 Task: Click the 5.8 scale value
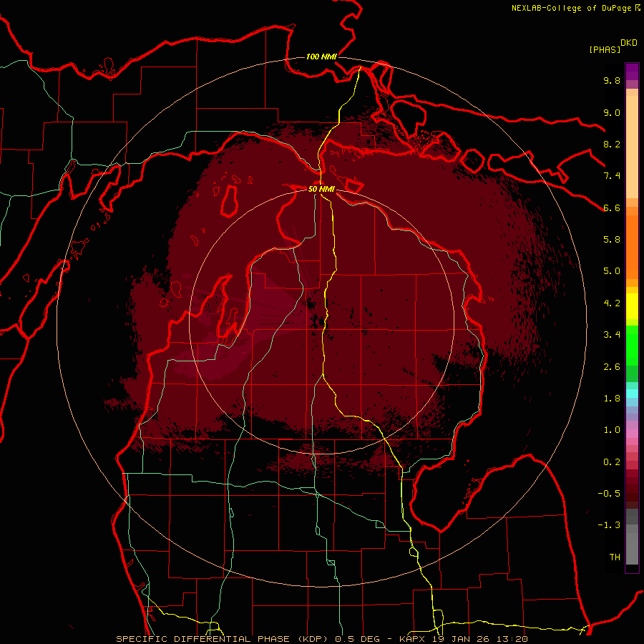612,240
